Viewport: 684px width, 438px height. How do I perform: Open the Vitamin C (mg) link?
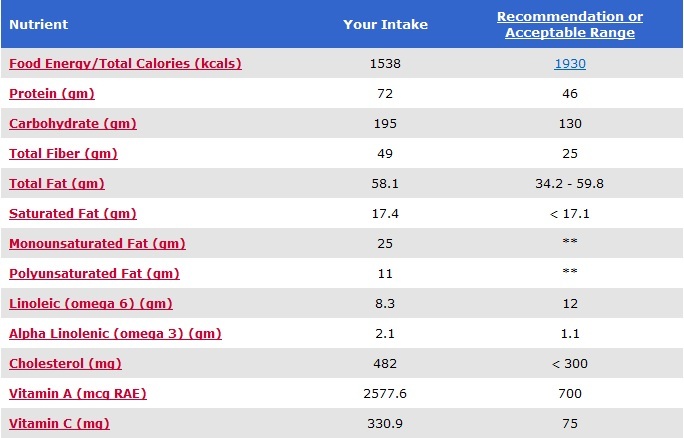click(x=59, y=424)
